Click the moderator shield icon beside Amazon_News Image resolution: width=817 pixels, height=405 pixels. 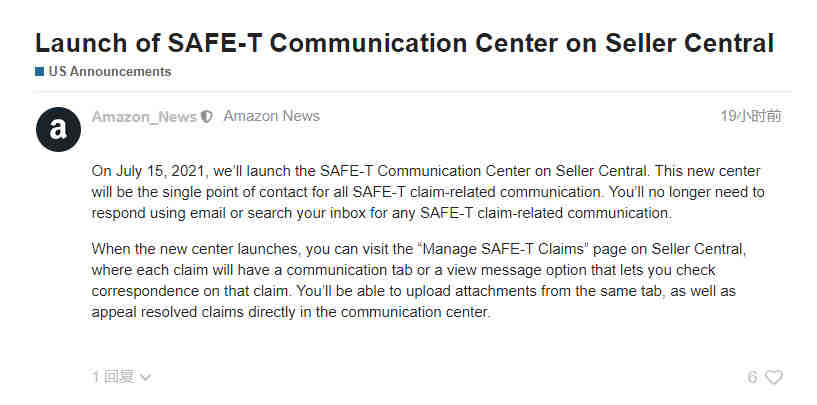click(x=207, y=117)
